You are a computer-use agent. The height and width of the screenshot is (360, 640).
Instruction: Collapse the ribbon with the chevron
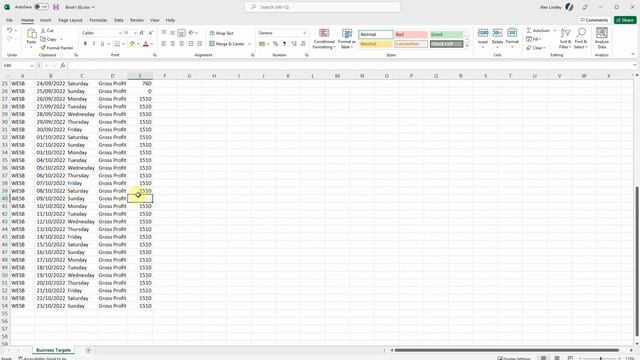(633, 54)
